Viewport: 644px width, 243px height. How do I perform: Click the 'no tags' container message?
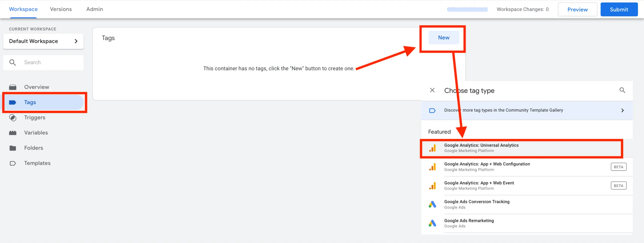point(279,68)
